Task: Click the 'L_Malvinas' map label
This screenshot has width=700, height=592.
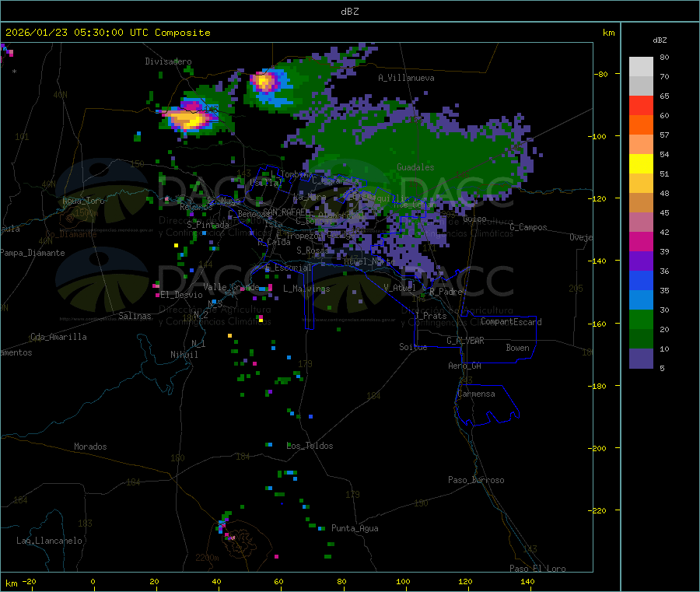Action: (306, 289)
